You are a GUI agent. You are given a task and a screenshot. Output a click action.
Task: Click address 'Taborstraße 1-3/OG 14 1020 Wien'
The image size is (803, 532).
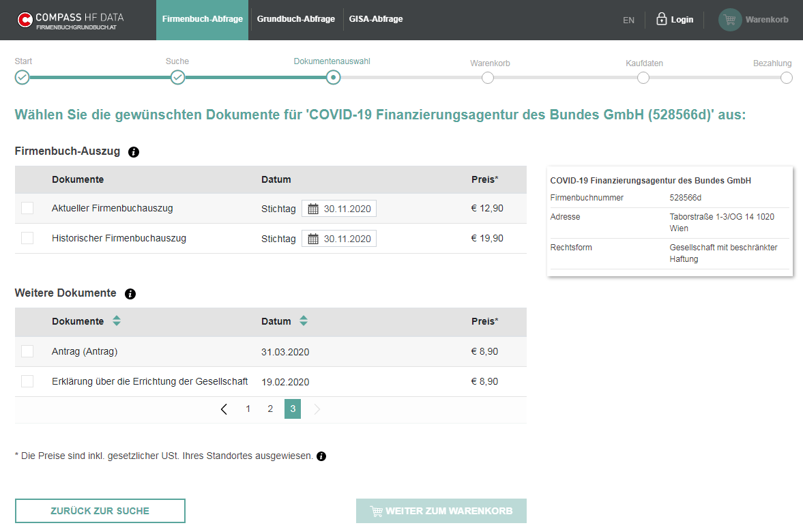pyautogui.click(x=722, y=223)
